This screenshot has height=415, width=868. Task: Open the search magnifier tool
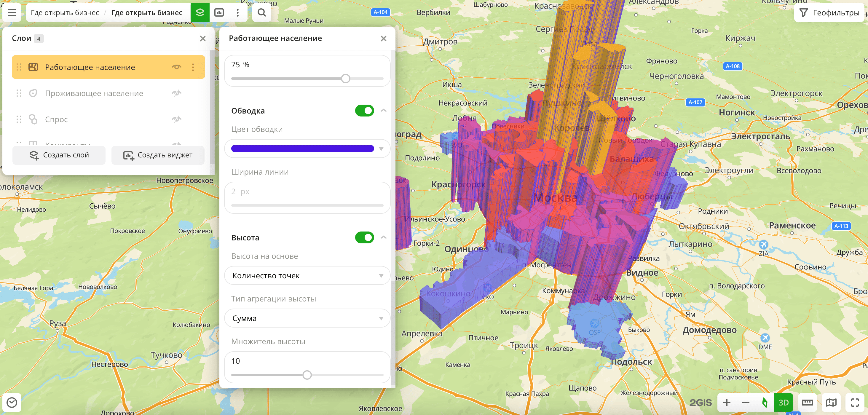click(261, 12)
